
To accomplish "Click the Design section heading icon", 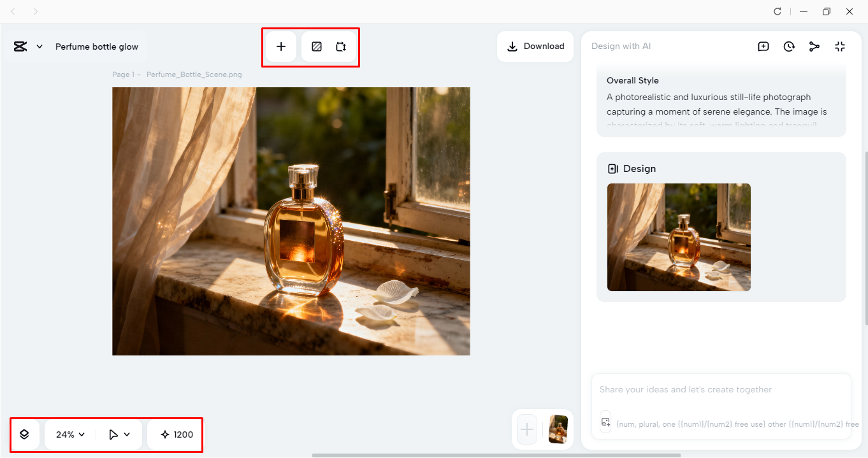I will 612,169.
